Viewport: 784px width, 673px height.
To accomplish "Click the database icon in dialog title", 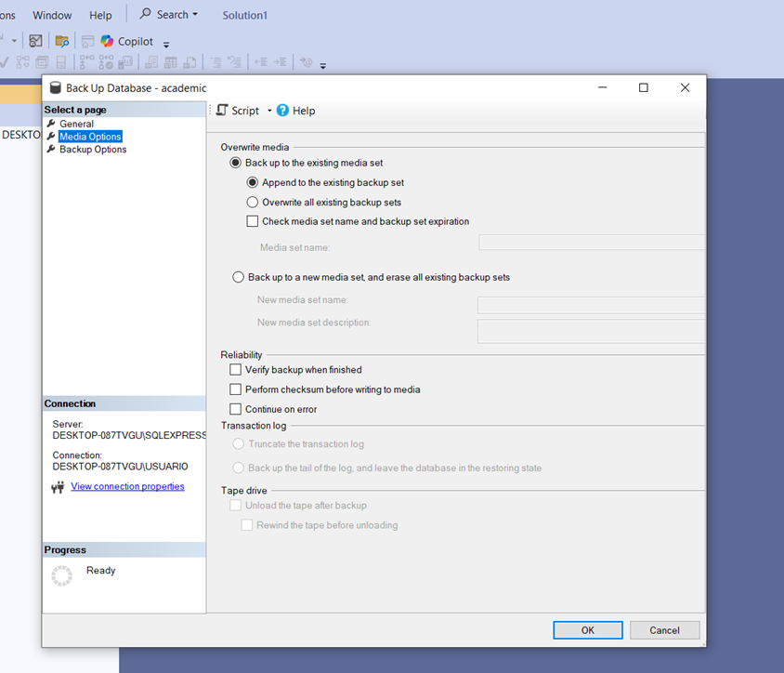I will tap(56, 88).
